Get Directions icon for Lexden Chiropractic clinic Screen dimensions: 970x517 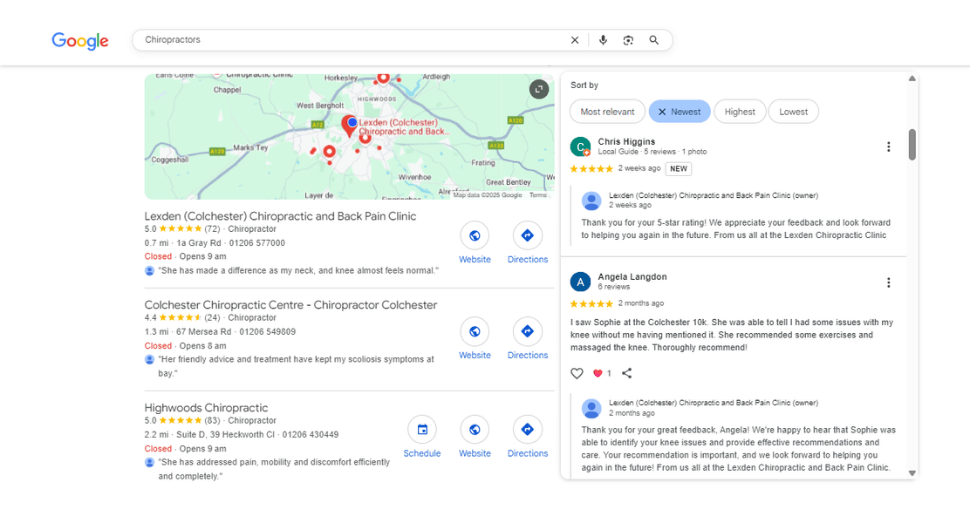point(527,236)
